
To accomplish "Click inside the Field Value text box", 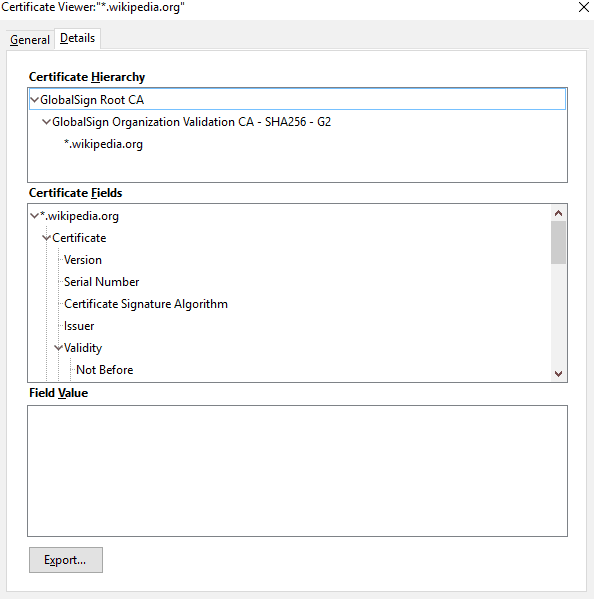I will point(297,471).
